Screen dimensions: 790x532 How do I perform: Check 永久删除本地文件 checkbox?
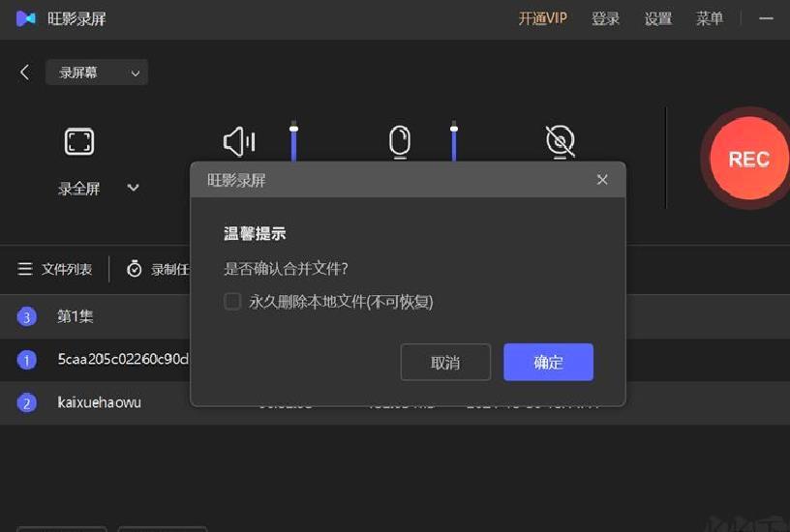point(232,302)
